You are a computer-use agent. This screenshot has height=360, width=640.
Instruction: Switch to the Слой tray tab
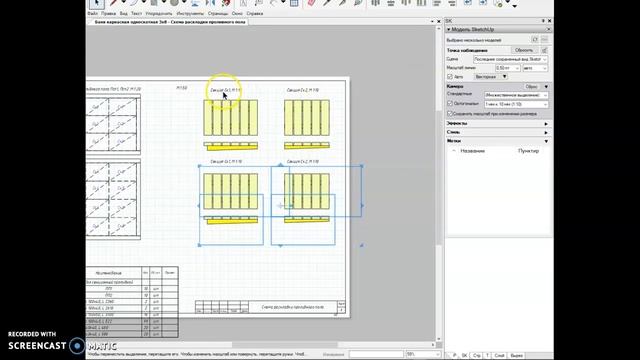500,356
